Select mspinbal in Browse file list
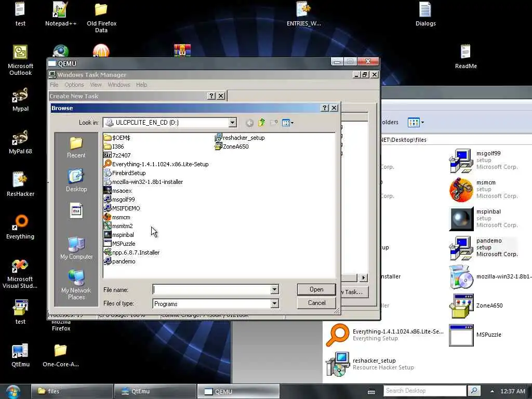Viewport: 532px width, 399px height. [119, 235]
